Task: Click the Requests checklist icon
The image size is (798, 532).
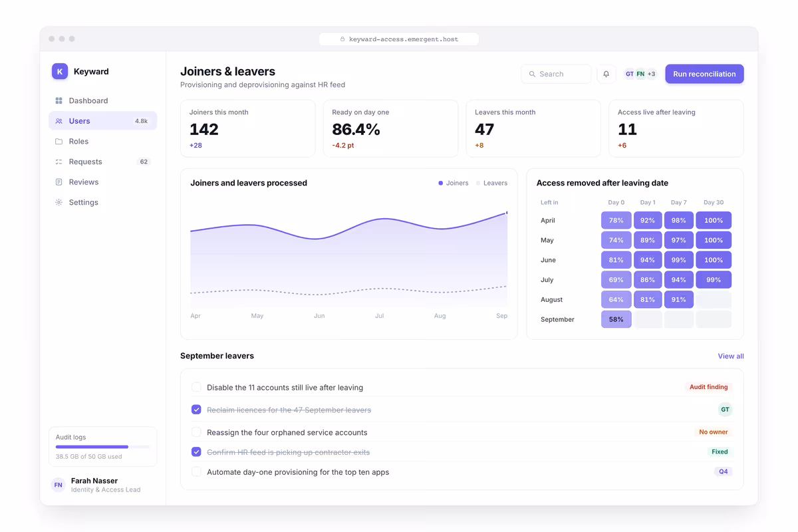Action: 59,162
